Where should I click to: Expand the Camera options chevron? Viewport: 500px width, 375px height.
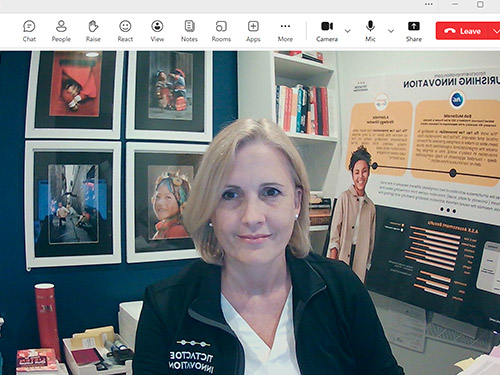(347, 31)
